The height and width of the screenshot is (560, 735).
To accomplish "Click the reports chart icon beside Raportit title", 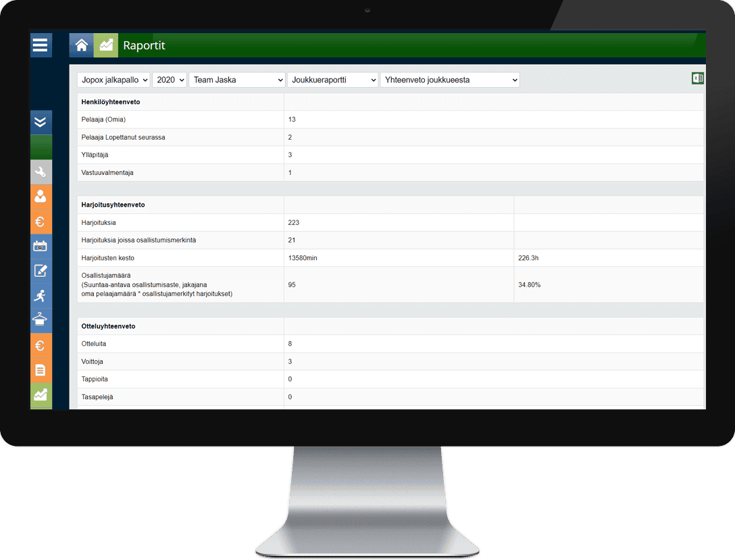I will (105, 45).
